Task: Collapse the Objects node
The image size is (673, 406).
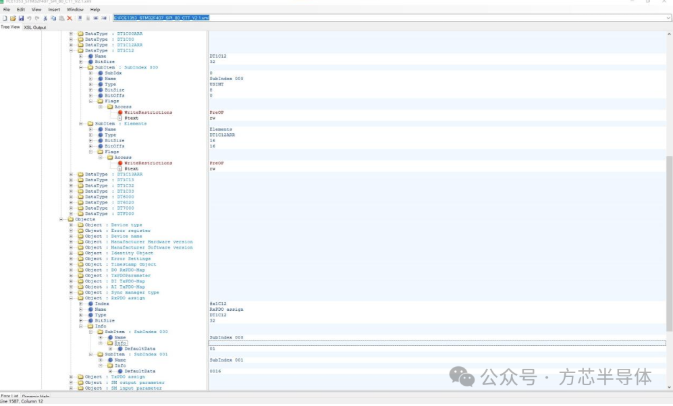Action: [61, 219]
